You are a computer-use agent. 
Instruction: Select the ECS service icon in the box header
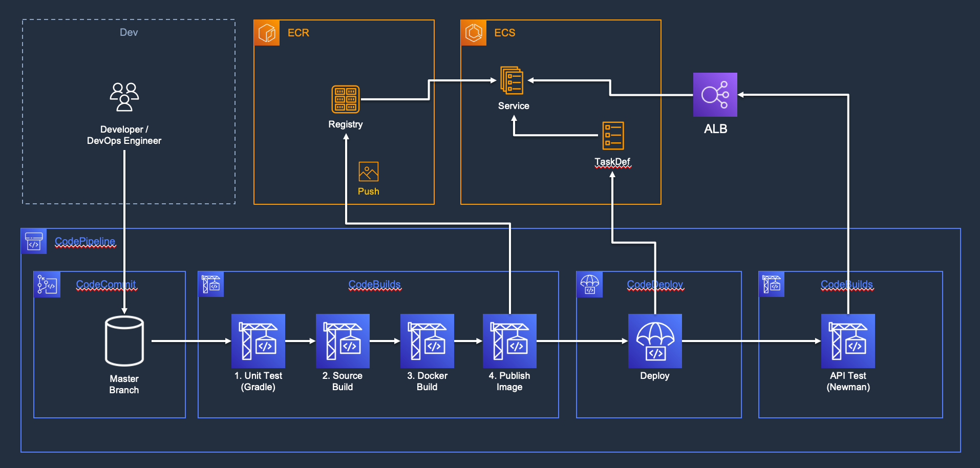tap(474, 33)
